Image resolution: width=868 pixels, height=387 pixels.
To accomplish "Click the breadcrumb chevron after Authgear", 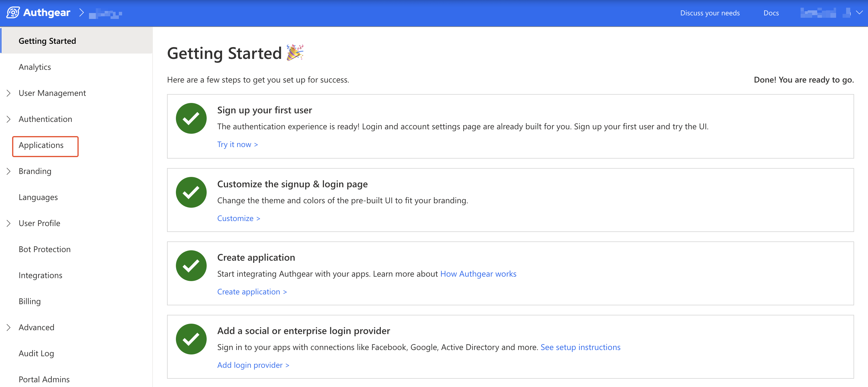I will coord(81,13).
